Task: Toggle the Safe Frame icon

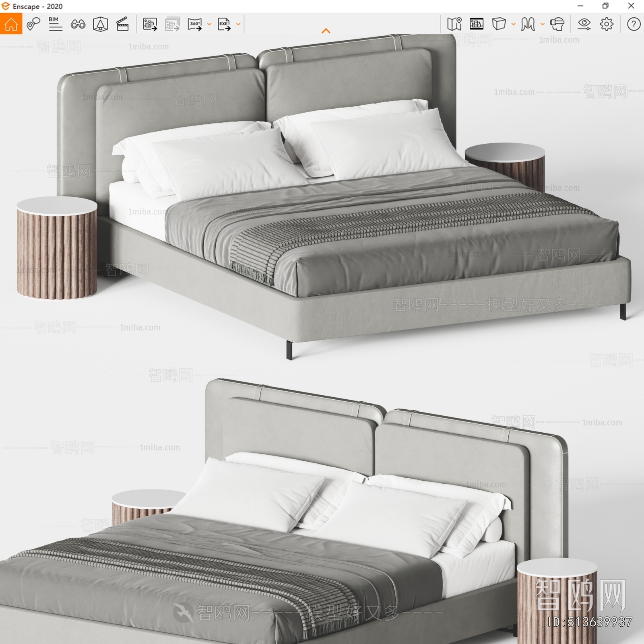Action: point(100,24)
